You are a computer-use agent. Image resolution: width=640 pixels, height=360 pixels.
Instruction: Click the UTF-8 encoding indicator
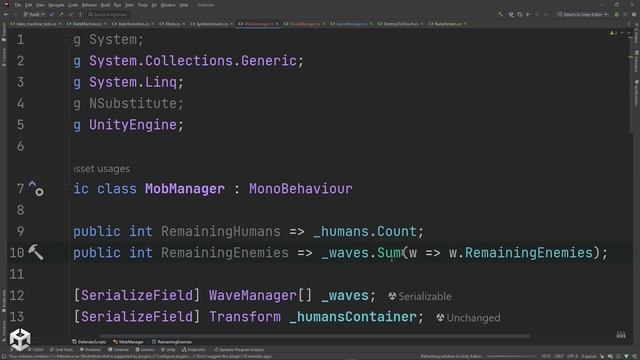[x=572, y=356]
